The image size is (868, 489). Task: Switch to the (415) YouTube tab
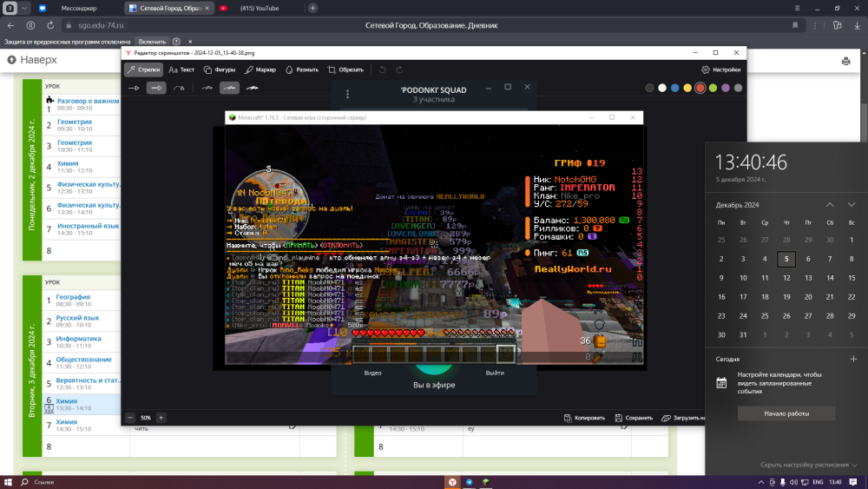[x=259, y=9]
